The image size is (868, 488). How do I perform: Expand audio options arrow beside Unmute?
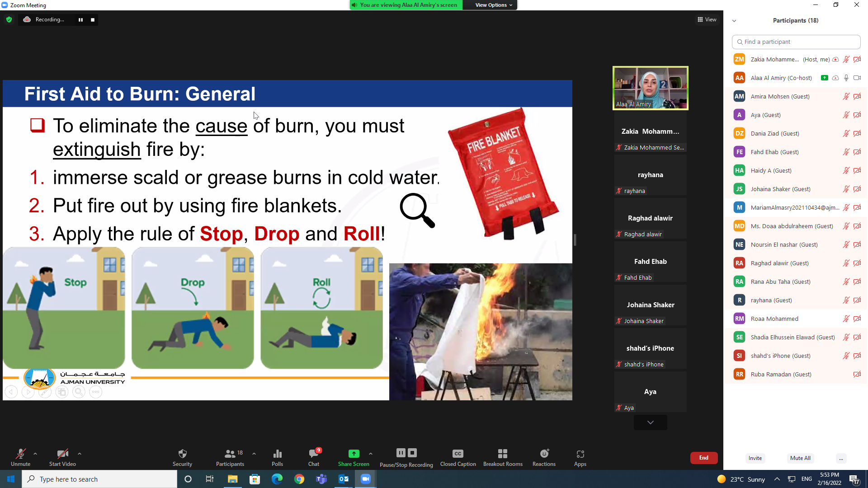point(35,453)
